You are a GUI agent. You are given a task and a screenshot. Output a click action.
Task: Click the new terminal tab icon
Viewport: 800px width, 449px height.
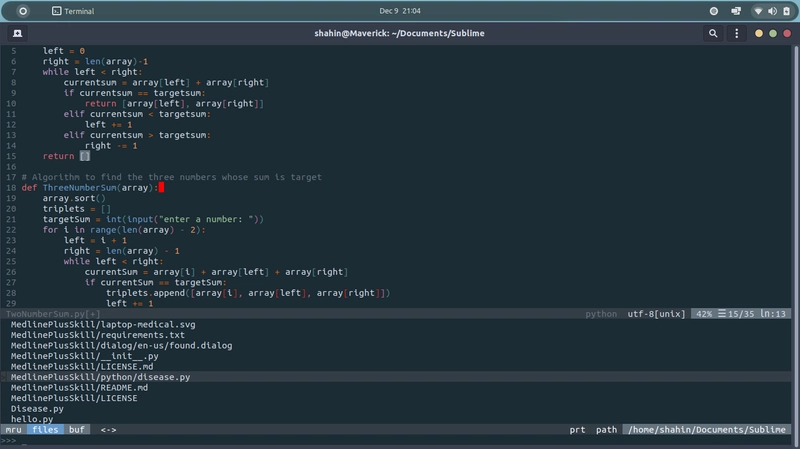point(18,33)
